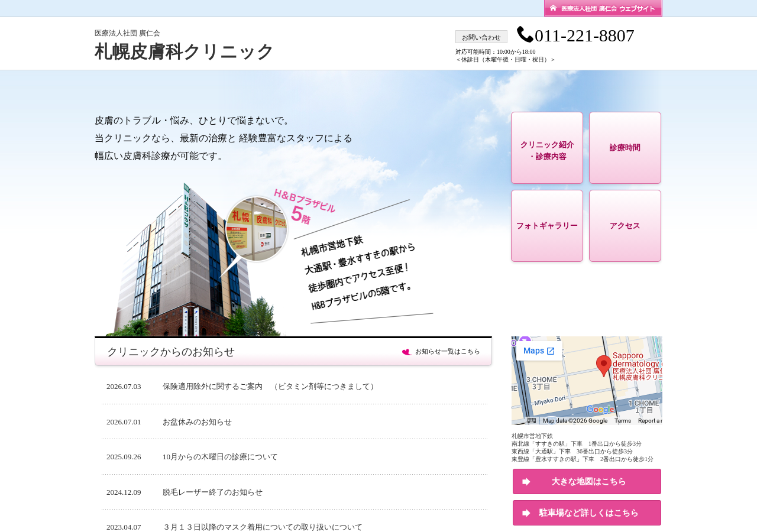This screenshot has height=532, width=757.
Task: Click the date 2025.09.26
Action: click(x=124, y=457)
